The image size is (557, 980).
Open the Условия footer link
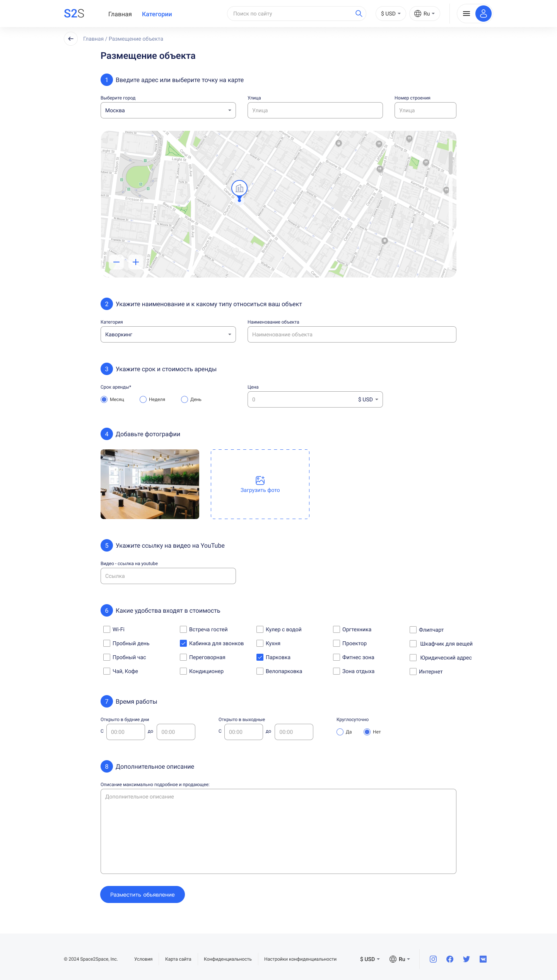[144, 959]
